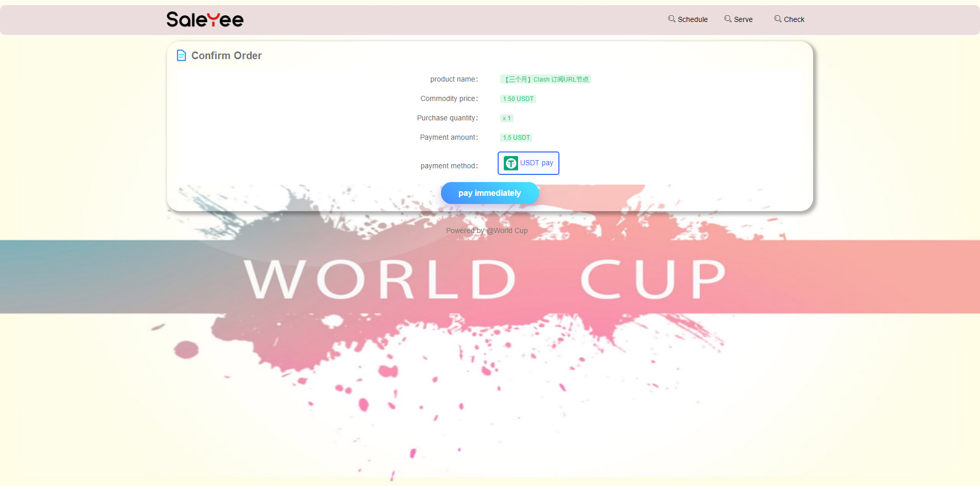Click the Tether USDT logo icon
This screenshot has width=980, height=486.
(x=511, y=163)
